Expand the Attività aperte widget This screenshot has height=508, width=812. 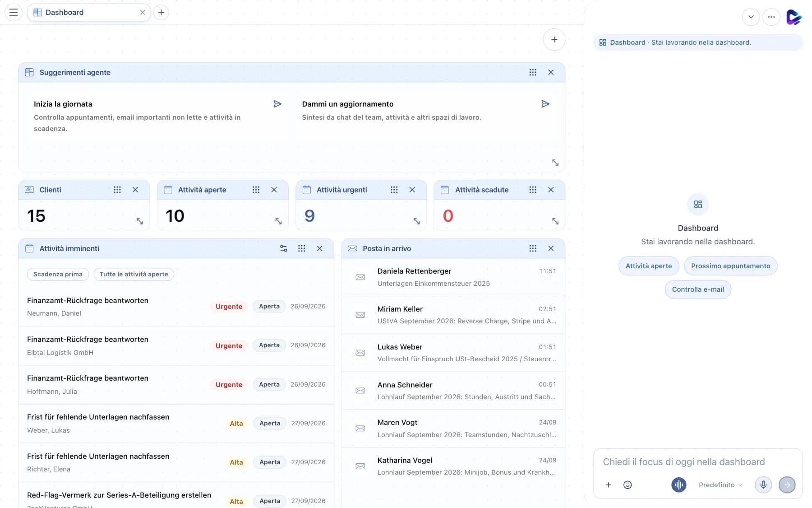pos(278,221)
